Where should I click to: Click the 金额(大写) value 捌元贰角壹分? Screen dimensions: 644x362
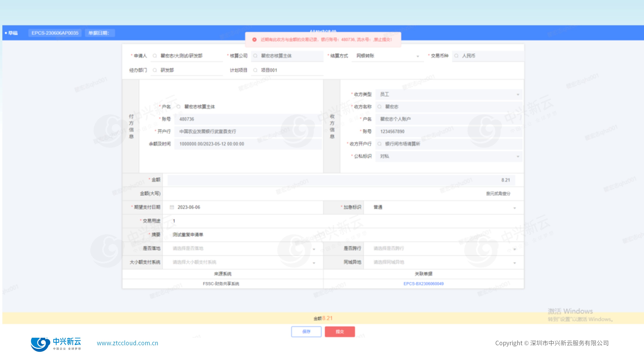coord(498,194)
